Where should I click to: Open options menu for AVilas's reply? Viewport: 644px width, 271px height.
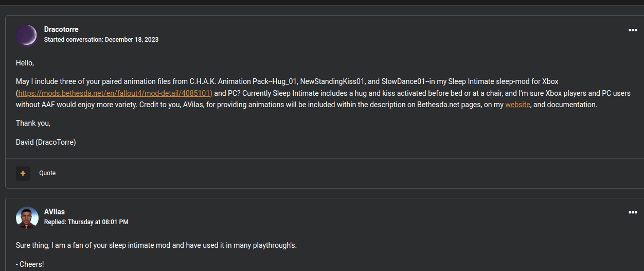click(633, 212)
